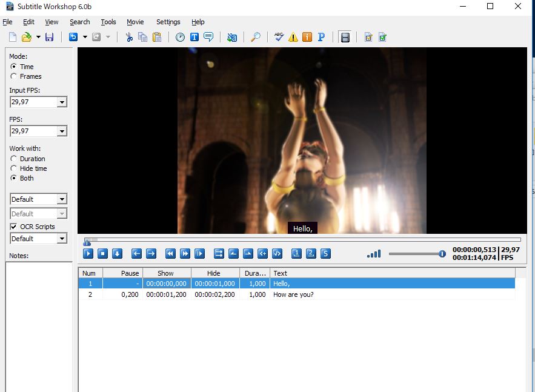This screenshot has height=392, width=535.
Task: Click the sync point 1 button
Action: (x=296, y=253)
